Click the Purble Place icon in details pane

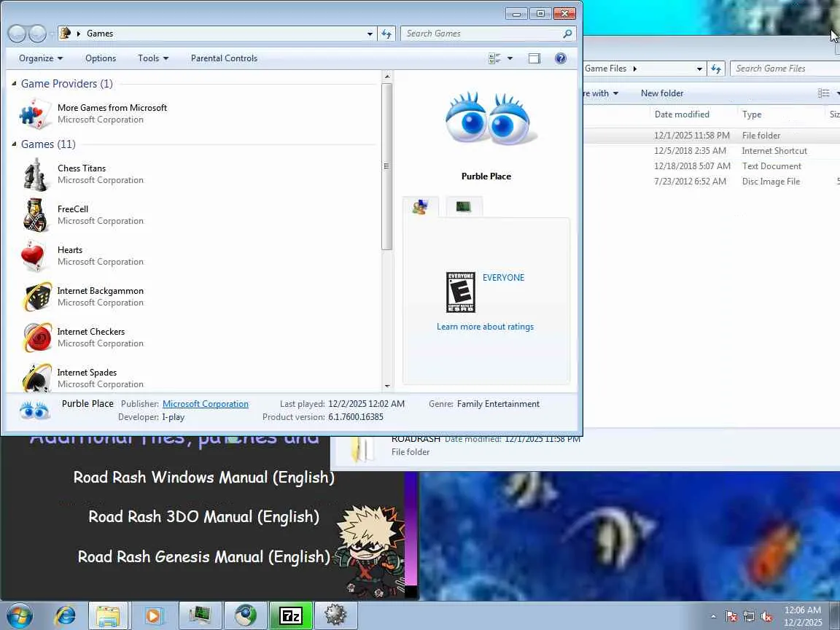click(34, 411)
